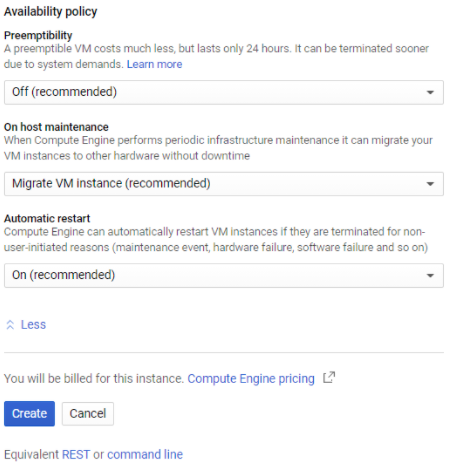The height and width of the screenshot is (468, 449).
Task: Follow the Learn more link about preemptible VMs
Action: click(154, 64)
